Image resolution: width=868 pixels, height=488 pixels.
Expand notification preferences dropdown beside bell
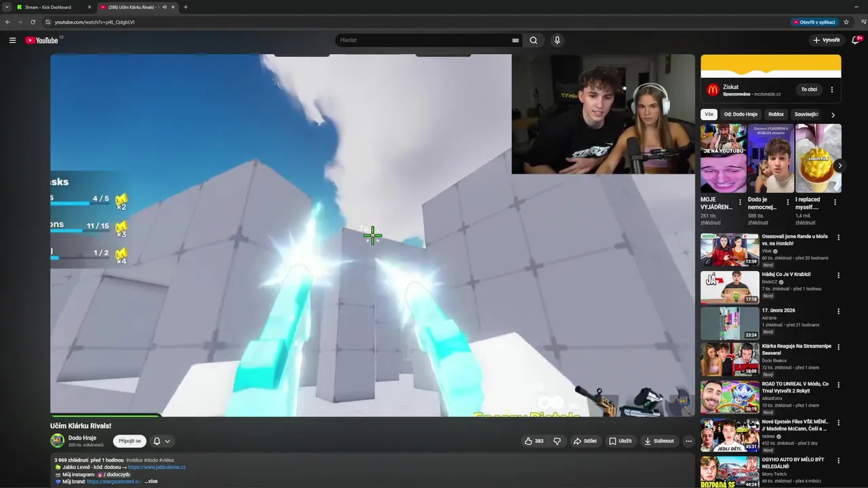[x=167, y=441]
